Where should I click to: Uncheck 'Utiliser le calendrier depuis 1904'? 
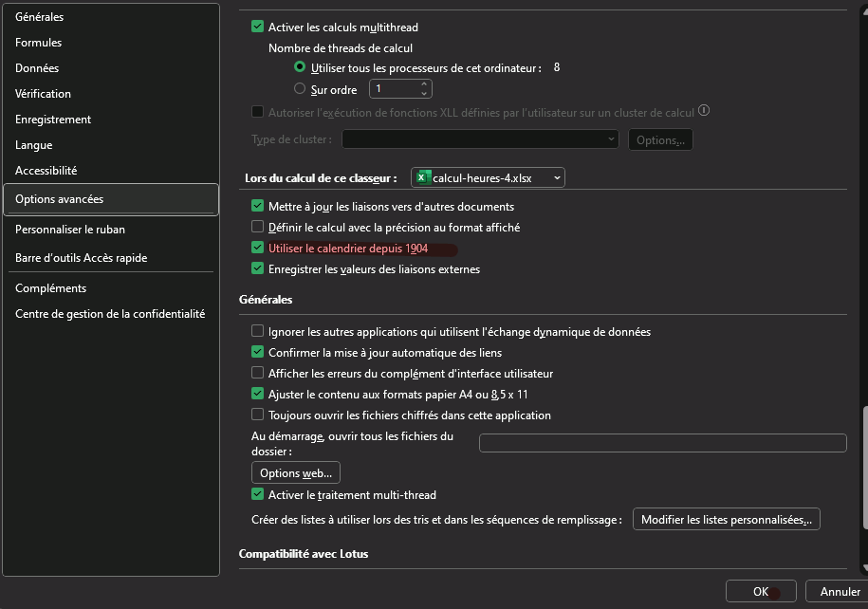pos(257,249)
